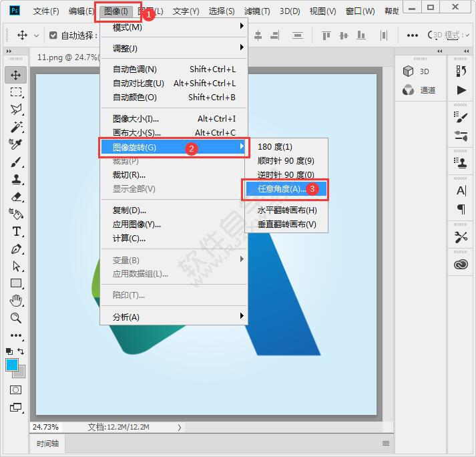Screen dimensions: 476x457
Task: Select the Zoom tool
Action: click(16, 318)
